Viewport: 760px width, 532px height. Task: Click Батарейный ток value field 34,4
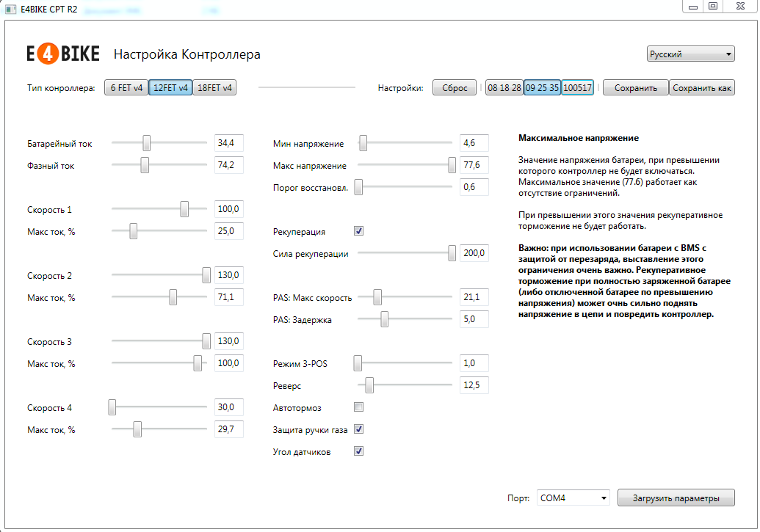tap(229, 143)
